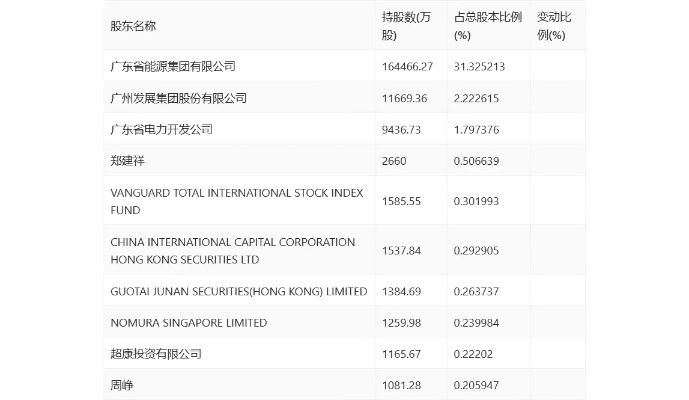Select GUOTAI JUNAN SECURITIES(HONG KONG) LIMITED

point(238,292)
